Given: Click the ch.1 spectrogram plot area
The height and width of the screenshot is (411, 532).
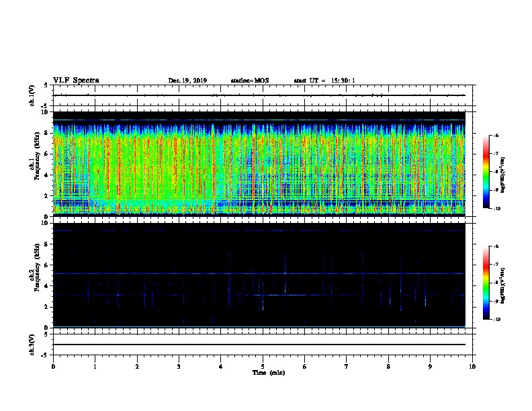Looking at the screenshot, I should coord(259,164).
